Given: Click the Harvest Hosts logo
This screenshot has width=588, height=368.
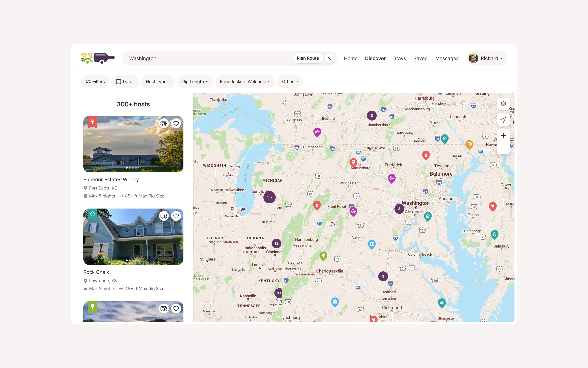Looking at the screenshot, I should click(x=98, y=58).
